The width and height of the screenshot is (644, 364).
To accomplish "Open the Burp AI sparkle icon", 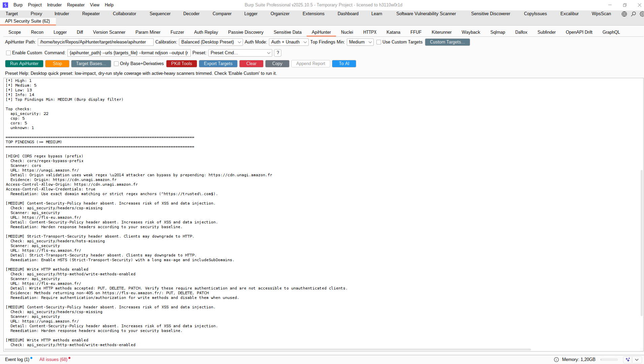I will point(627,360).
